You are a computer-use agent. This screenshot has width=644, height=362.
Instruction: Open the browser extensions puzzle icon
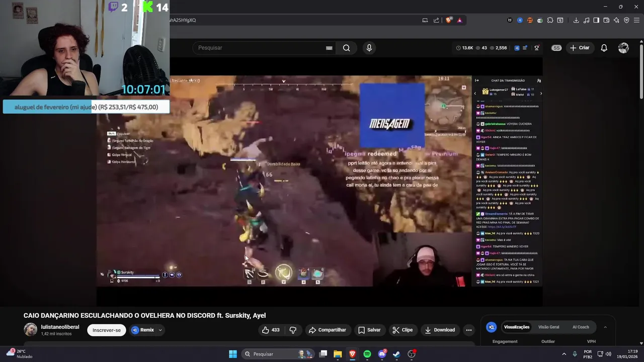pos(550,20)
